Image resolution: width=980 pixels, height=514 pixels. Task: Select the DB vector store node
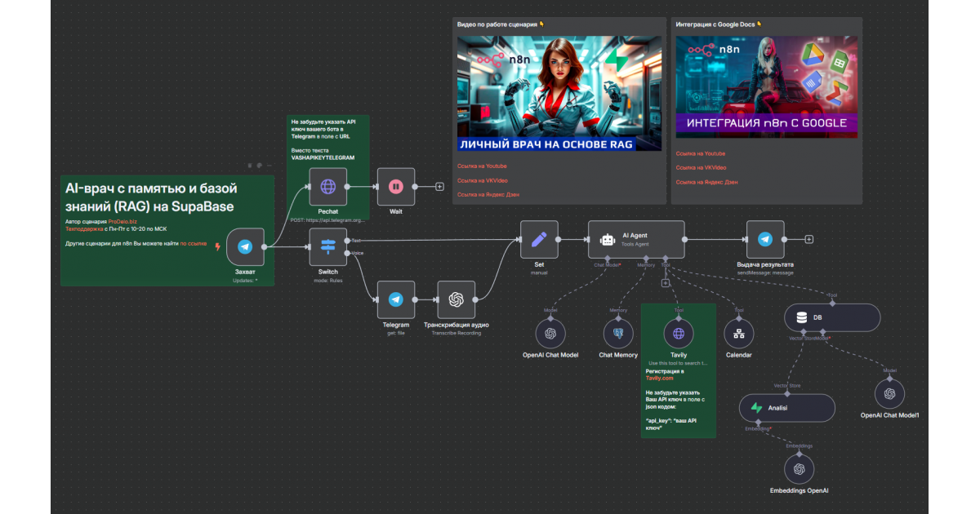831,317
